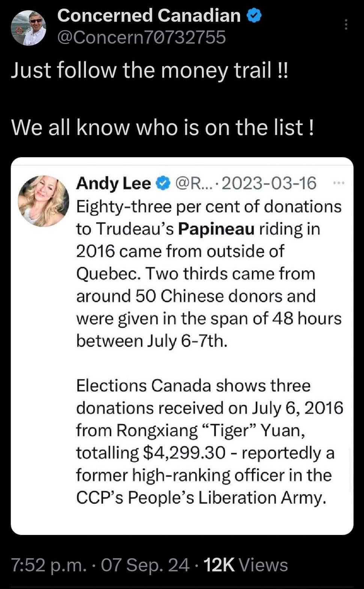Open the 2023-03-16 quoted tweet date
This screenshot has height=589, width=364.
[x=269, y=184]
